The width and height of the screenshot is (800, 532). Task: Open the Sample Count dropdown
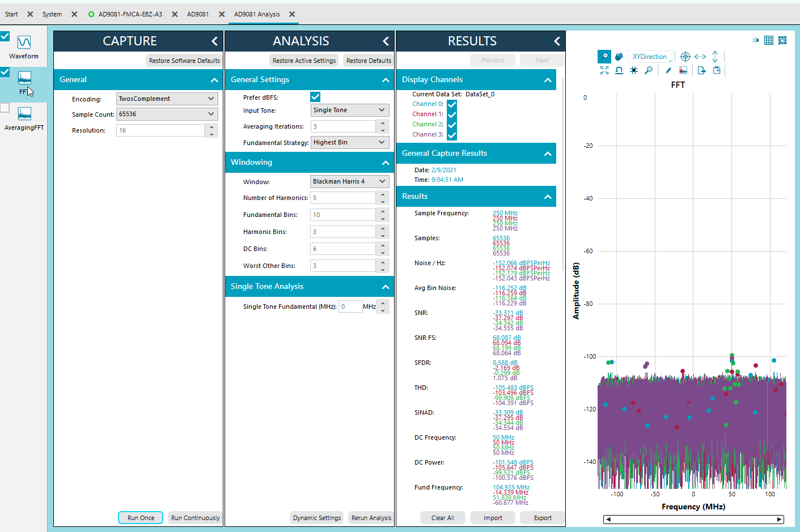coord(167,114)
